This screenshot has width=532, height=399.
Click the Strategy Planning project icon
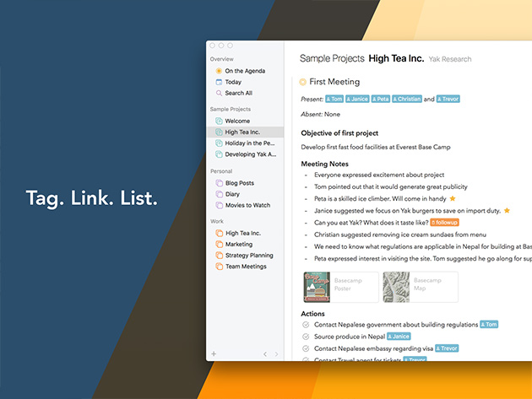(220, 256)
